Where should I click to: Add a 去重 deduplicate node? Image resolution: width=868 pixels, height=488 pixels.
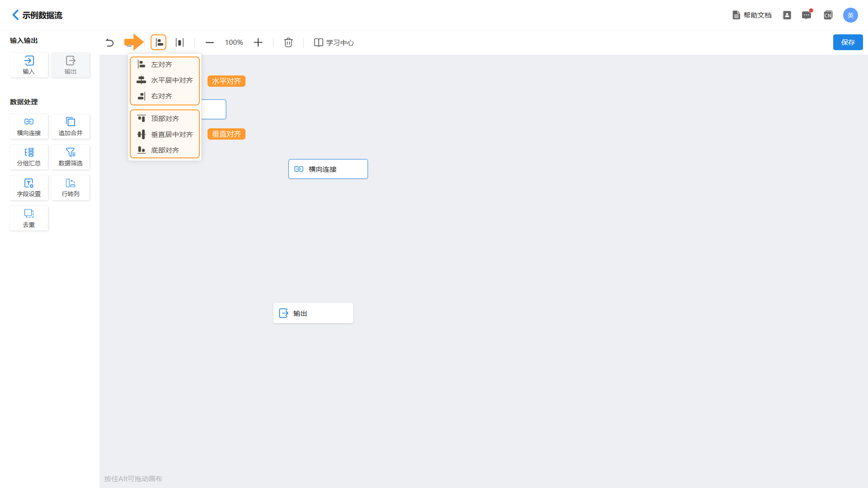29,218
